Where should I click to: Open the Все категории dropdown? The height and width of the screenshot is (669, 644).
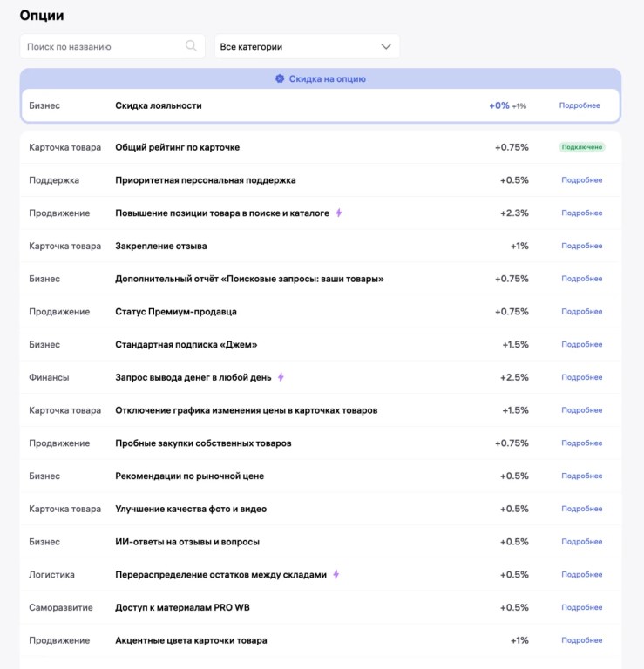click(x=307, y=46)
